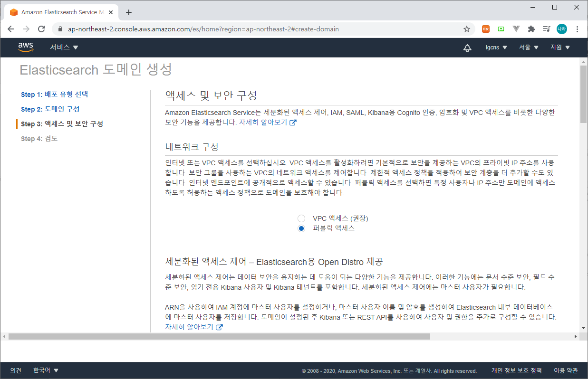Click the AWS logo home icon
Screen dimensions: 588x379
26,47
